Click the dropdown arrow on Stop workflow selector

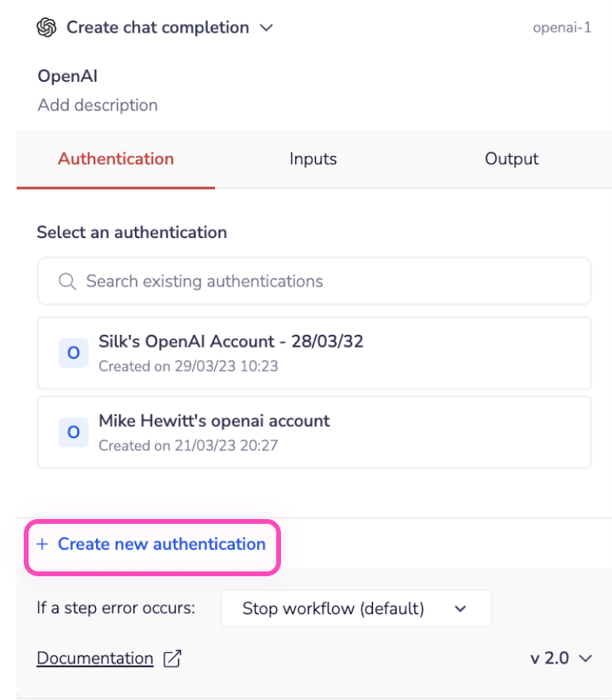pyautogui.click(x=459, y=608)
